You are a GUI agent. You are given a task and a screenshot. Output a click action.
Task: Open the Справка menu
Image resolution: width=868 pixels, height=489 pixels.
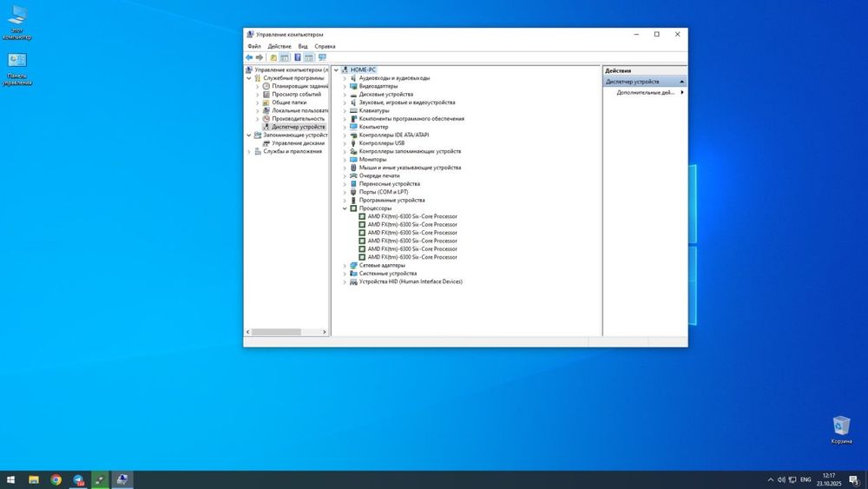[325, 47]
